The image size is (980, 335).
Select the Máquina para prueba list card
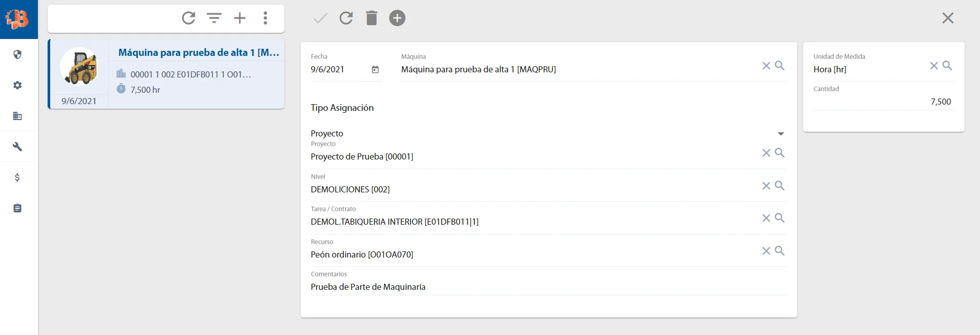click(166, 74)
